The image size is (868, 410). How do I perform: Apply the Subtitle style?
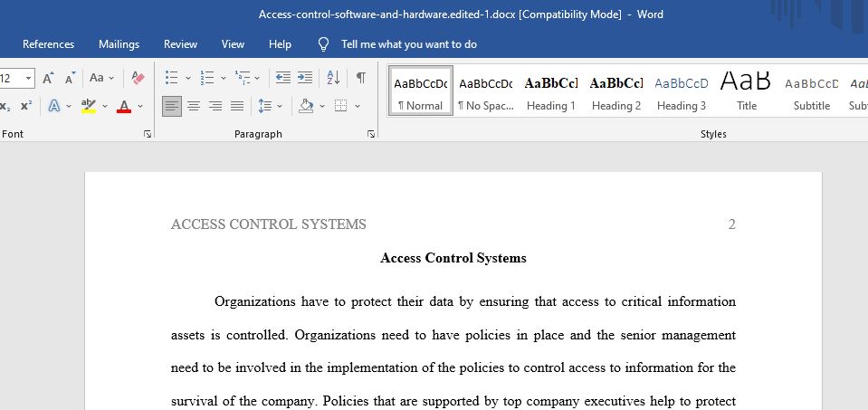click(x=812, y=91)
